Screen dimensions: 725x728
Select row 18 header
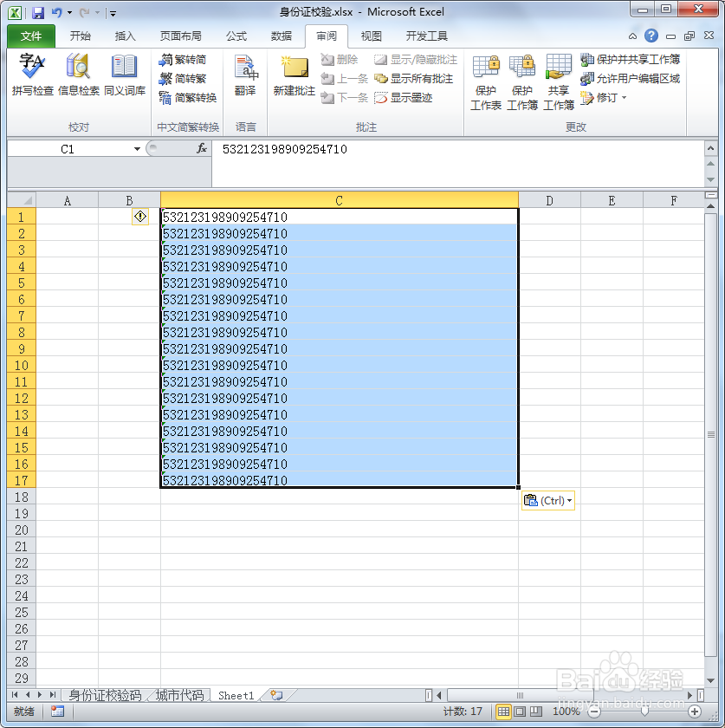tap(22, 497)
